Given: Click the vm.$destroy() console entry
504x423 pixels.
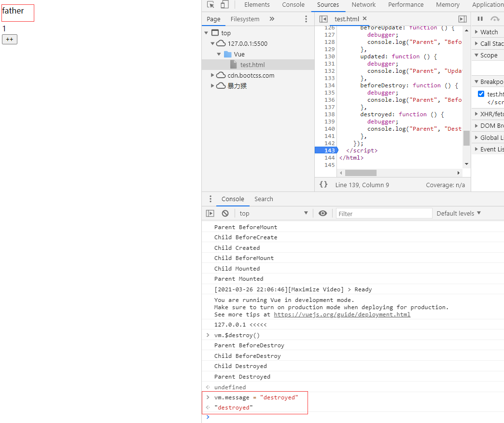Looking at the screenshot, I should 237,335.
